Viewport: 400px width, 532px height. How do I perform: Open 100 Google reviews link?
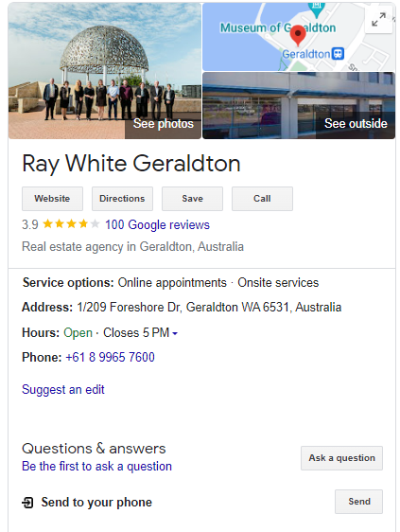[x=157, y=224]
